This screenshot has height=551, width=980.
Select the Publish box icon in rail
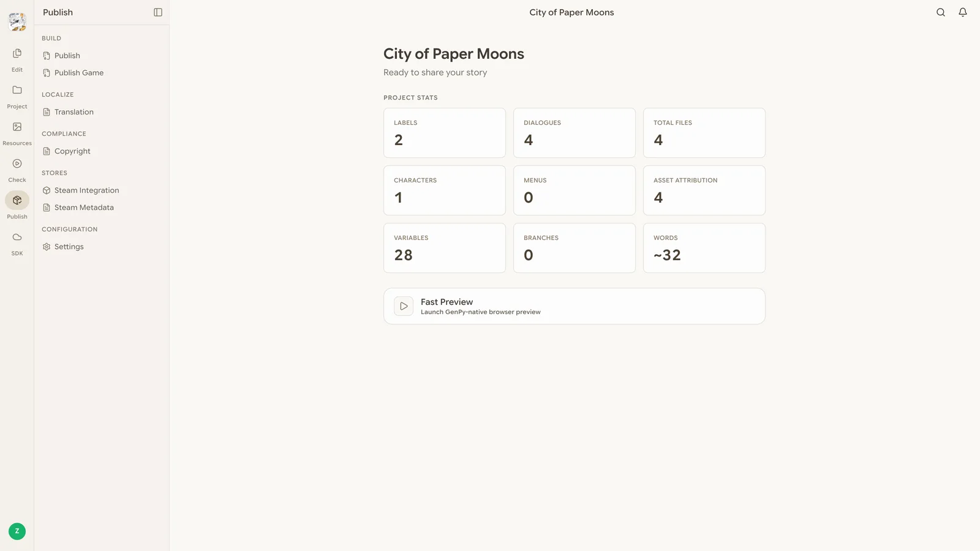click(17, 201)
